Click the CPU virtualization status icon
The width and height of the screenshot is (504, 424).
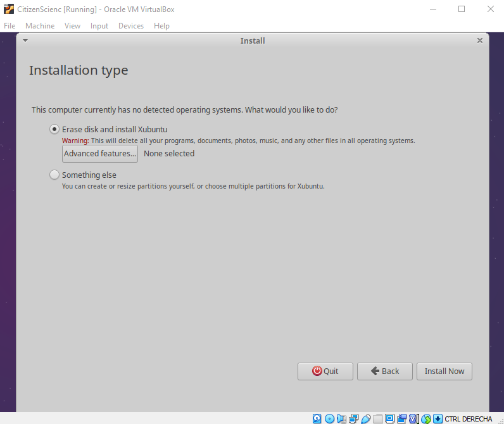click(413, 418)
